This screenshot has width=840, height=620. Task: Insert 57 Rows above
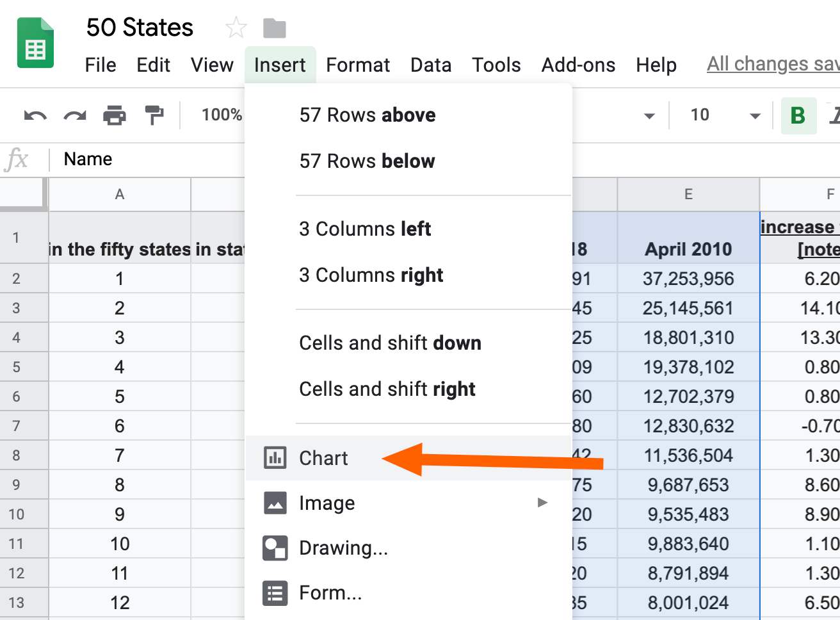pyautogui.click(x=367, y=115)
